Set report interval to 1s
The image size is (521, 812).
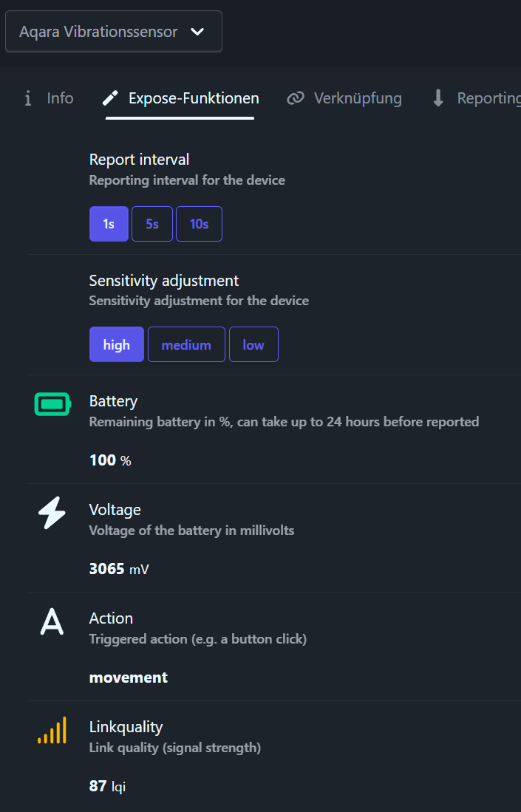(x=109, y=224)
